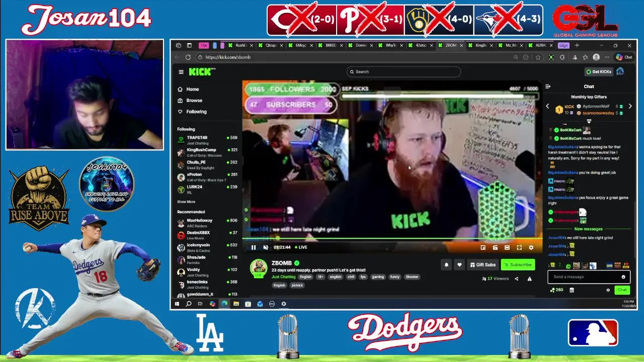Open xProton's channel in sidebar

[207, 177]
